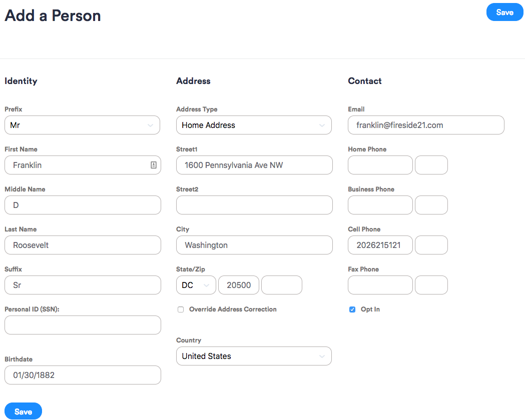Open the Country dropdown
Screen dimensions: 525x420
tap(254, 356)
